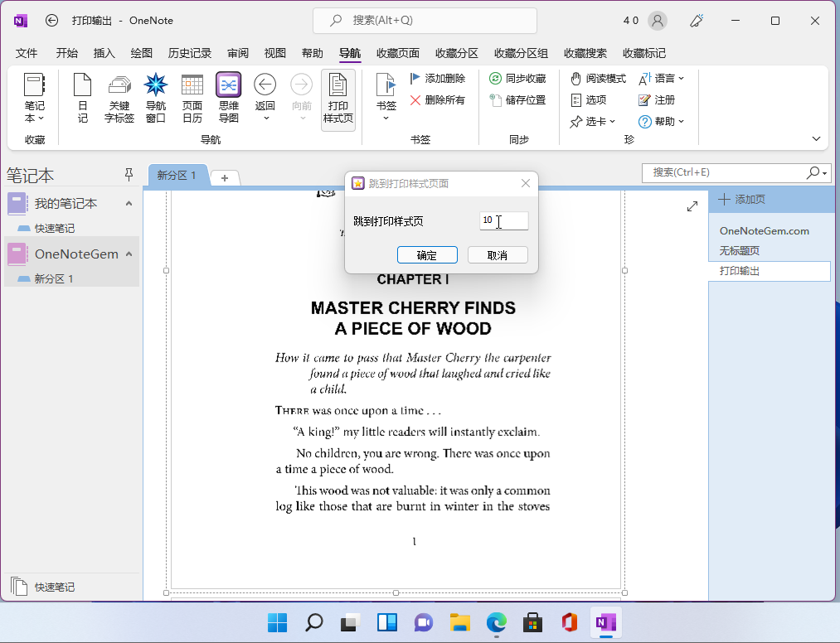Switch to the 历史记录 History tab

pyautogui.click(x=190, y=53)
